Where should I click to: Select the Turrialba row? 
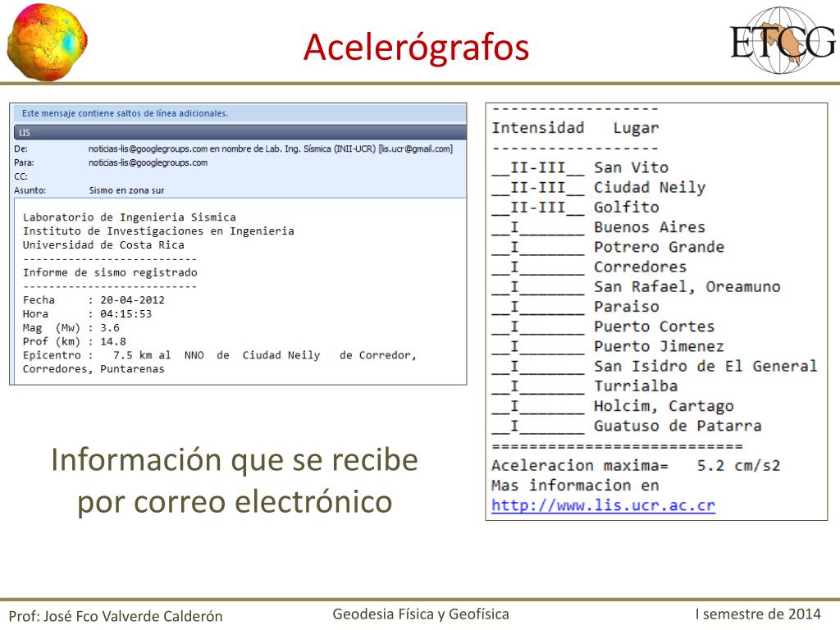pyautogui.click(x=584, y=386)
